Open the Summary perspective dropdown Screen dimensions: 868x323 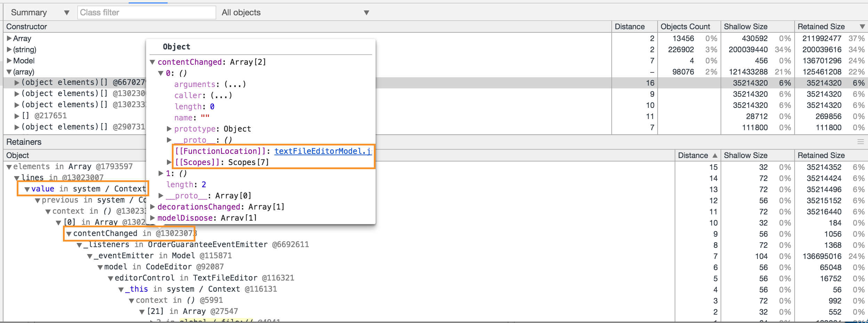(x=67, y=12)
